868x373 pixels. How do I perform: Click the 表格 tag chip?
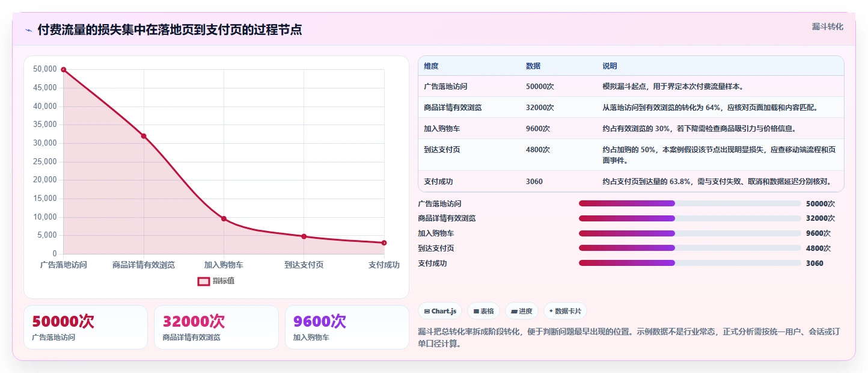(483, 311)
